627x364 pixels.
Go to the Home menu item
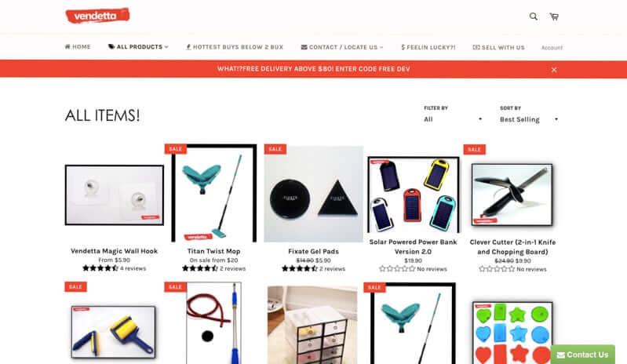click(78, 47)
